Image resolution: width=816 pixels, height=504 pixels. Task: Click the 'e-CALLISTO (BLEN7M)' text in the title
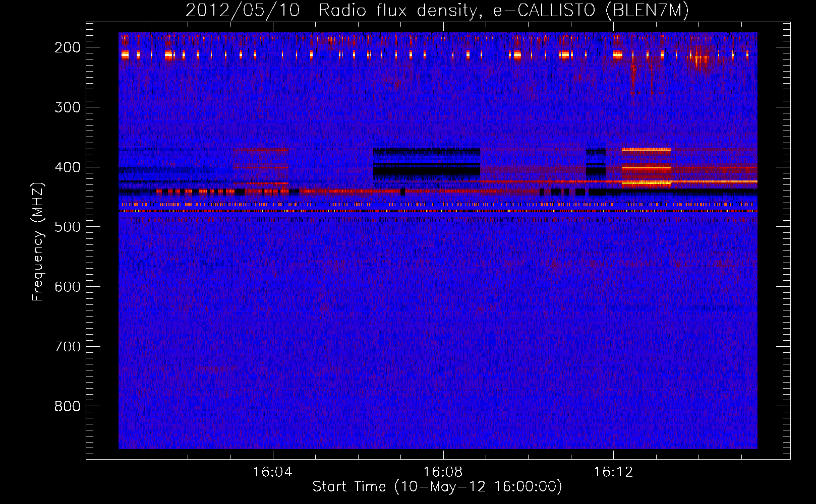(x=591, y=11)
